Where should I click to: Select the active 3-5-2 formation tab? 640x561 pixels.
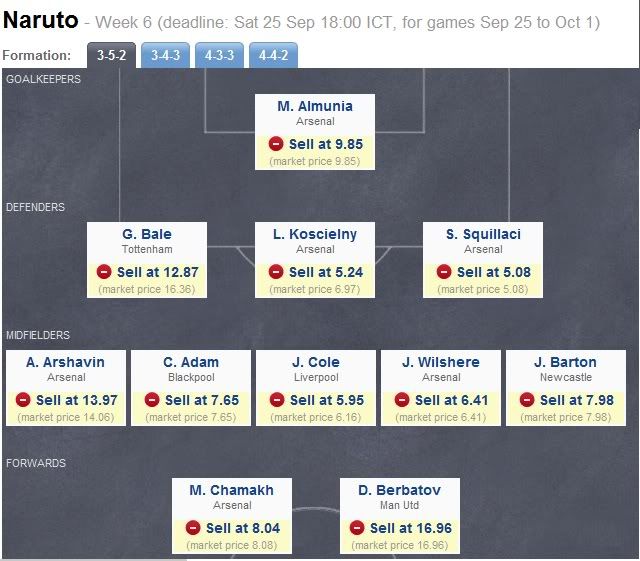pyautogui.click(x=111, y=55)
